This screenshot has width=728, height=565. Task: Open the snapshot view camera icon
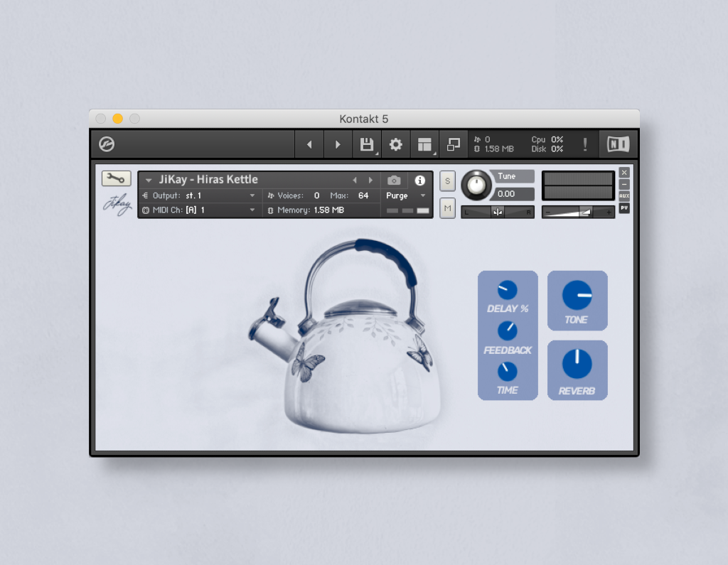click(394, 180)
